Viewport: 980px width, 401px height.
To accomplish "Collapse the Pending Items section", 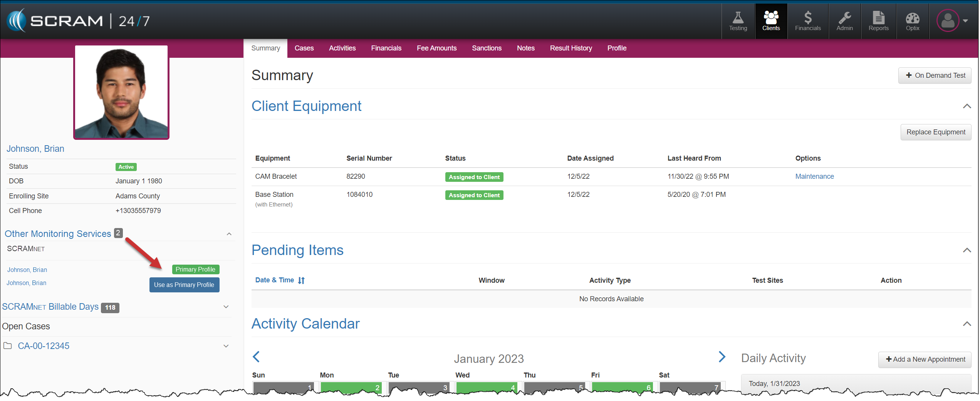I will [x=967, y=250].
